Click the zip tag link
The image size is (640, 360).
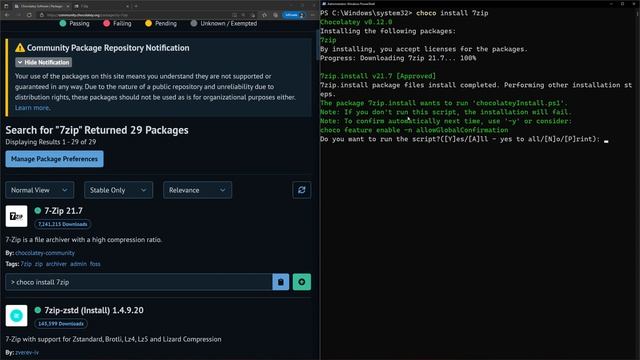click(x=39, y=264)
